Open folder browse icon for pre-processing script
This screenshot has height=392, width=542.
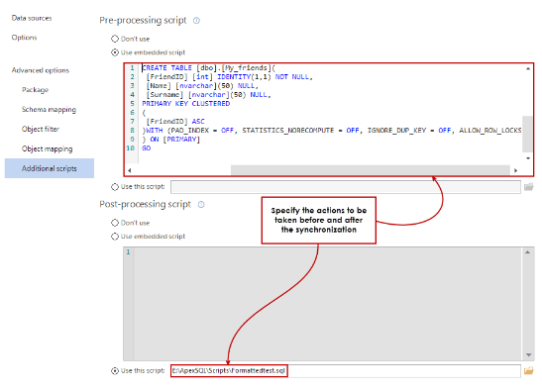(528, 187)
